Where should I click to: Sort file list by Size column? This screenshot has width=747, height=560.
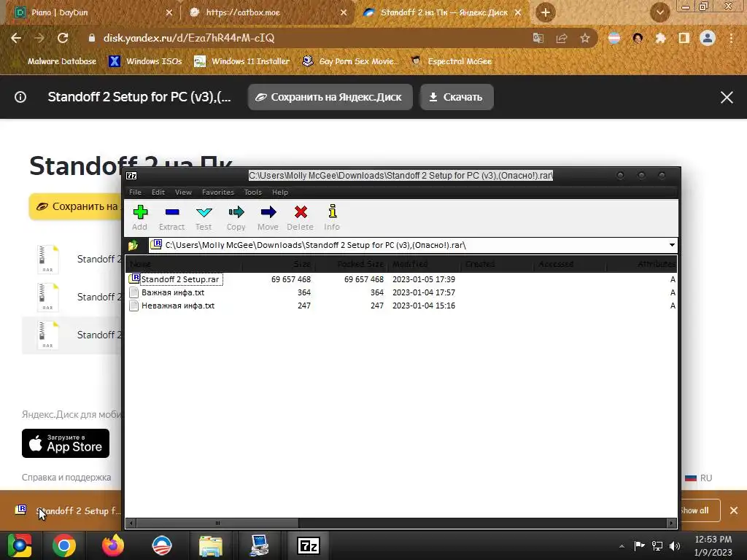coord(278,264)
